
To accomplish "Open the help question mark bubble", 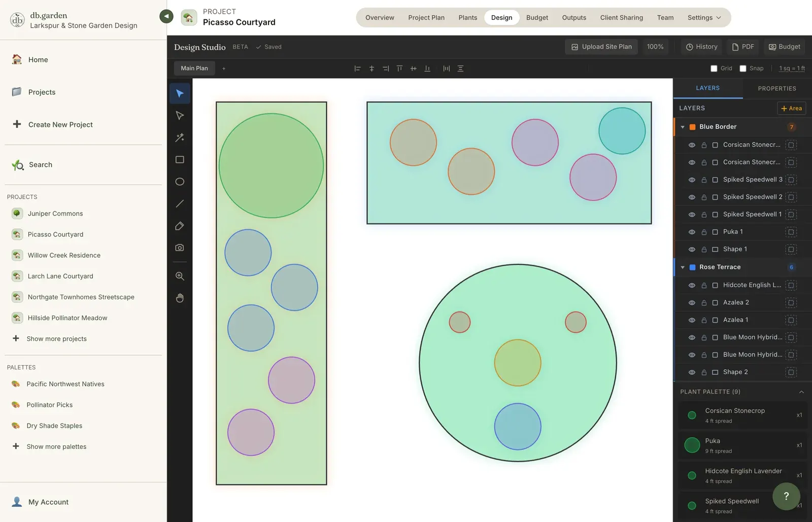I will point(786,496).
